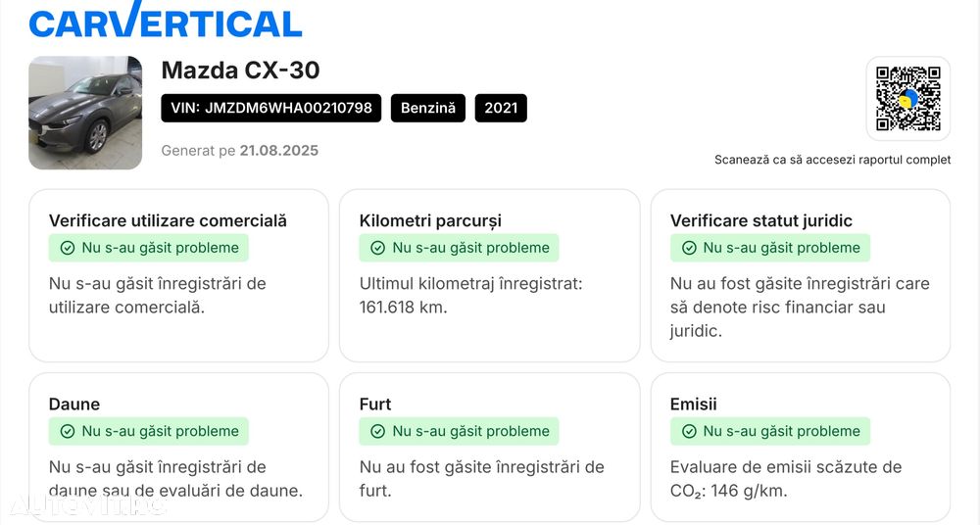Image resolution: width=980 pixels, height=525 pixels.
Task: Click check icon under Furt
Action: (x=378, y=431)
